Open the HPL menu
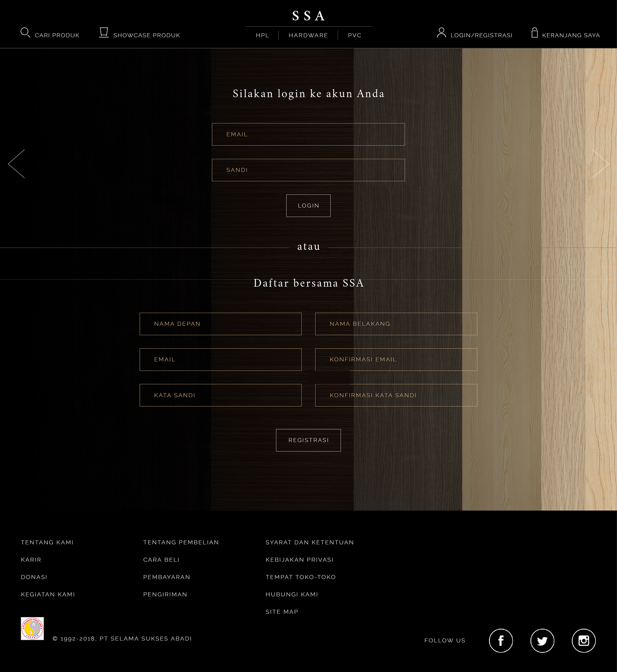 pos(263,35)
